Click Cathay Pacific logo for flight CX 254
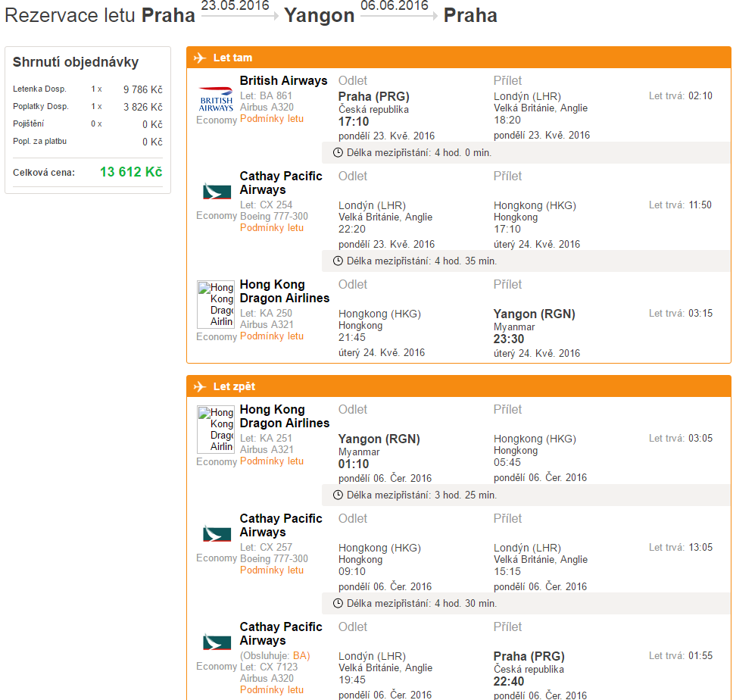 coord(217,191)
